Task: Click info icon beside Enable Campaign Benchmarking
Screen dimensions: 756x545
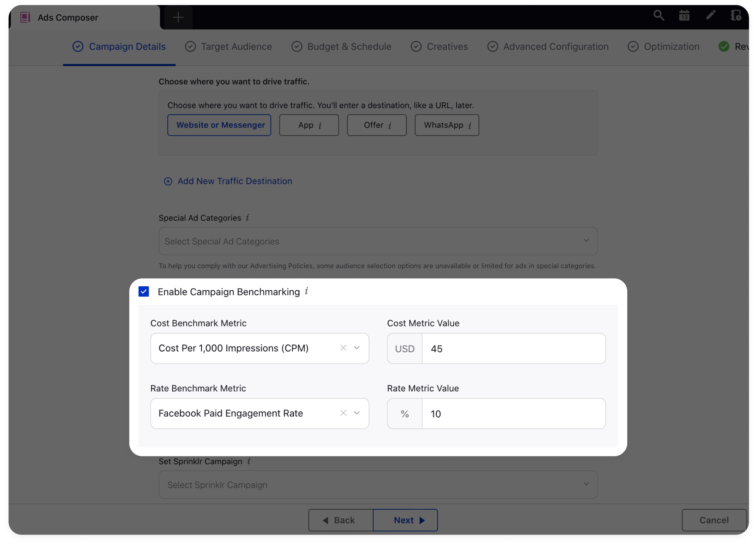Action: 306,291
